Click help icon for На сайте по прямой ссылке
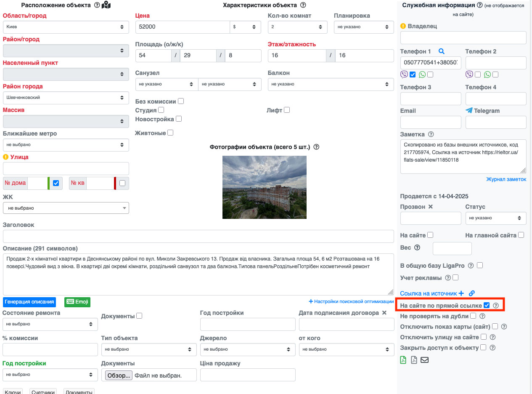 [496, 305]
